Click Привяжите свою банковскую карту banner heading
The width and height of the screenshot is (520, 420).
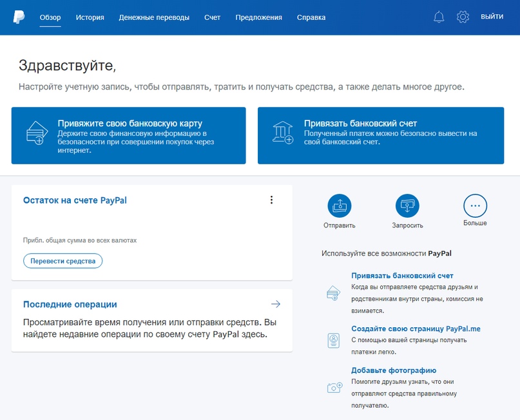tap(130, 123)
